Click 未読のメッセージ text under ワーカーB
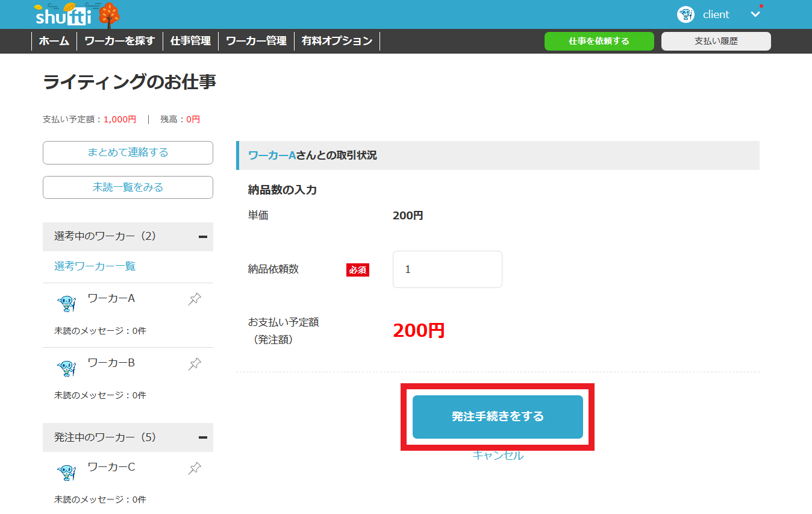Image resolution: width=812 pixels, height=514 pixels. [100, 395]
